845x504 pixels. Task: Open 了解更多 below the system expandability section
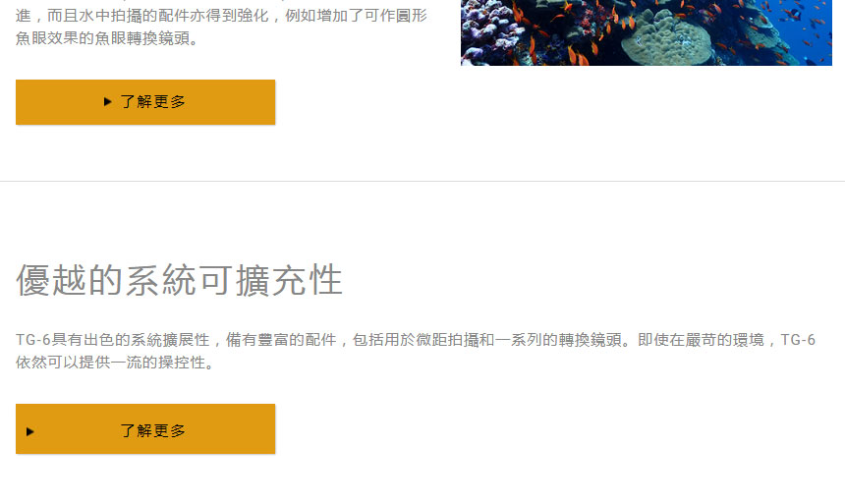[x=145, y=428]
